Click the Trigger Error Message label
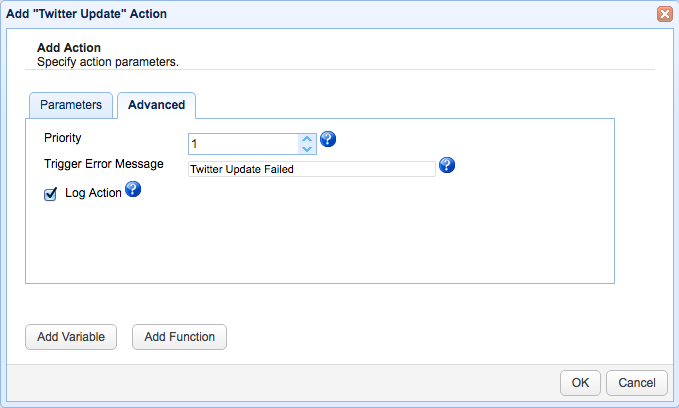Viewport: 679px width, 408px height. [x=104, y=164]
